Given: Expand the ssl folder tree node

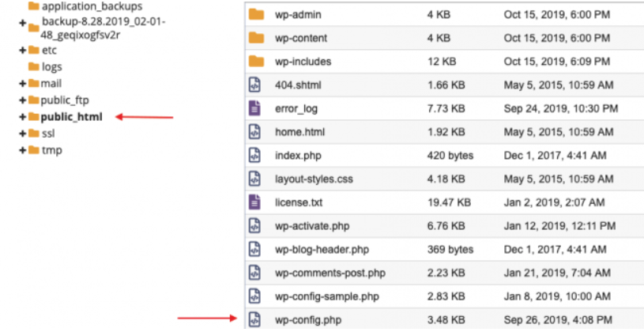Looking at the screenshot, I should 23,134.
